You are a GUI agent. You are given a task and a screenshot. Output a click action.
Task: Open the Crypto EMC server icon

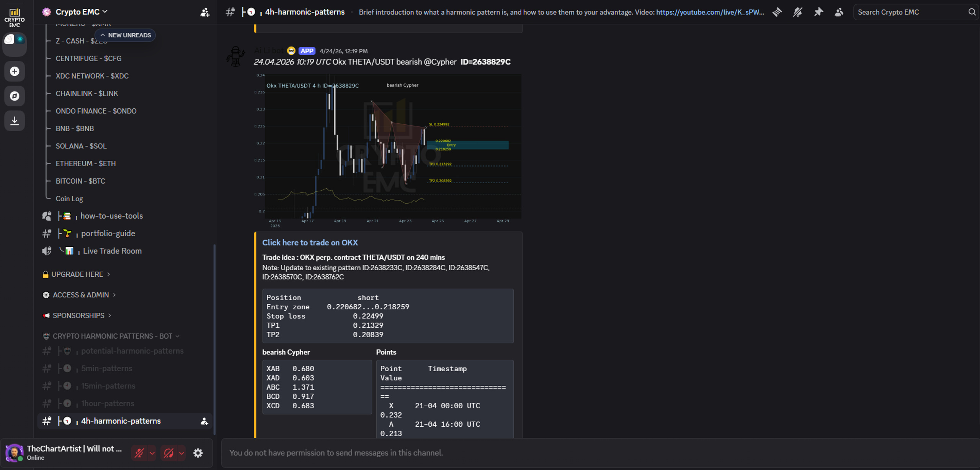tap(15, 17)
